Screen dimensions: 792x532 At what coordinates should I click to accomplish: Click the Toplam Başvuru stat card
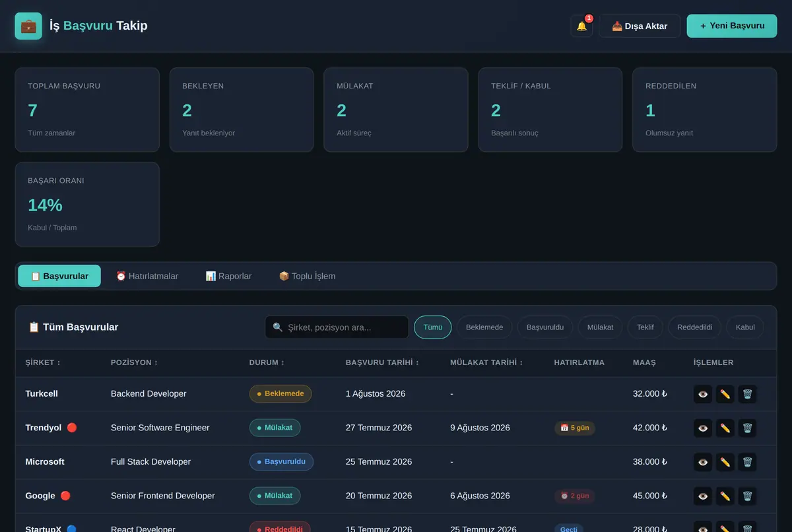tap(87, 110)
